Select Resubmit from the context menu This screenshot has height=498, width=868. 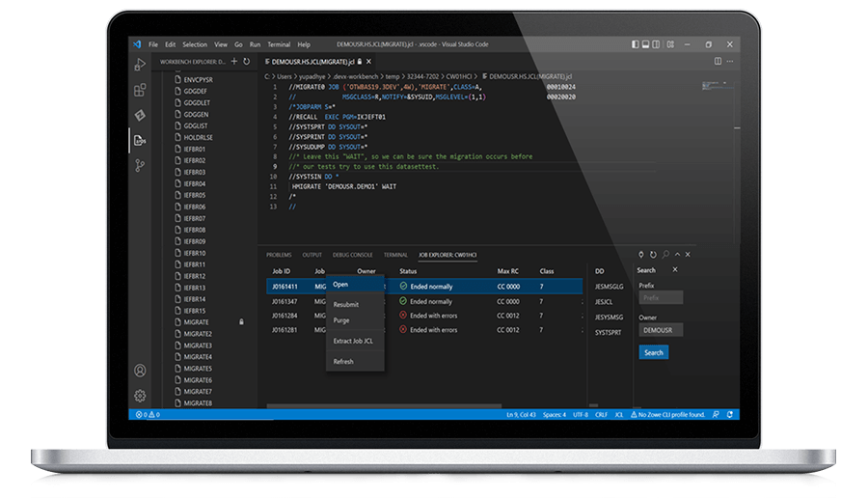coord(346,304)
